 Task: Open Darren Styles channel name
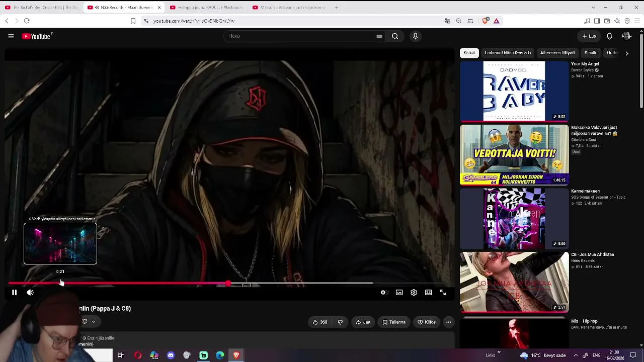coord(583,70)
